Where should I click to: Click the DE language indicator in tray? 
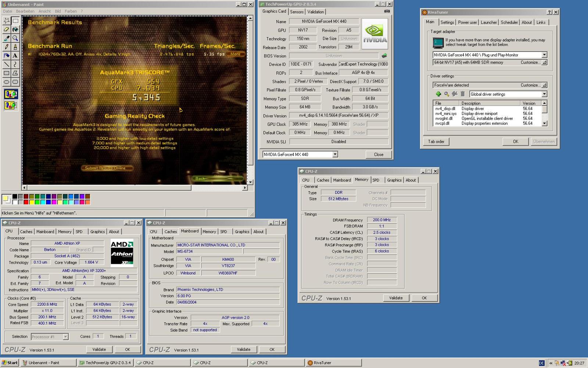541,363
